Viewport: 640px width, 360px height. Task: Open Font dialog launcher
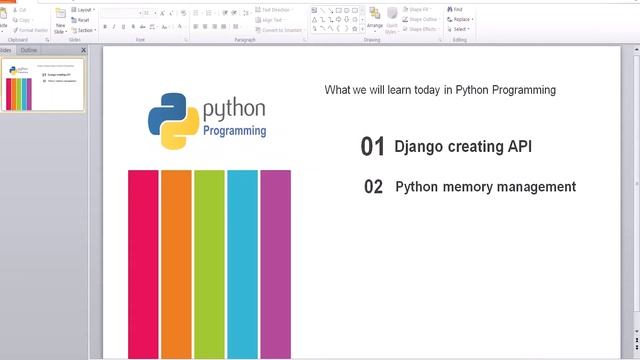point(186,40)
